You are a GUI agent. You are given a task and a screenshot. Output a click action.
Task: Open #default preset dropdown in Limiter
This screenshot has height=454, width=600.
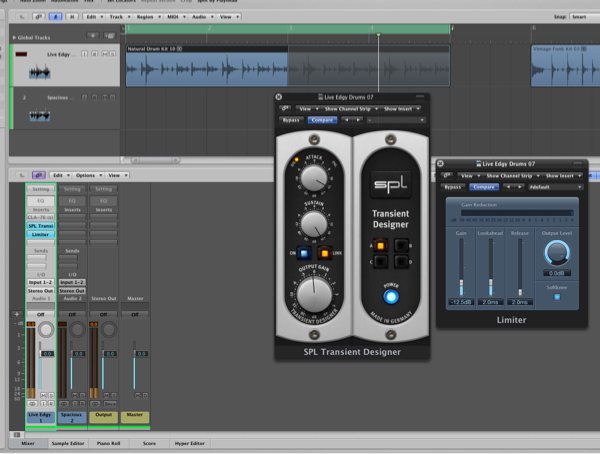pyautogui.click(x=555, y=187)
